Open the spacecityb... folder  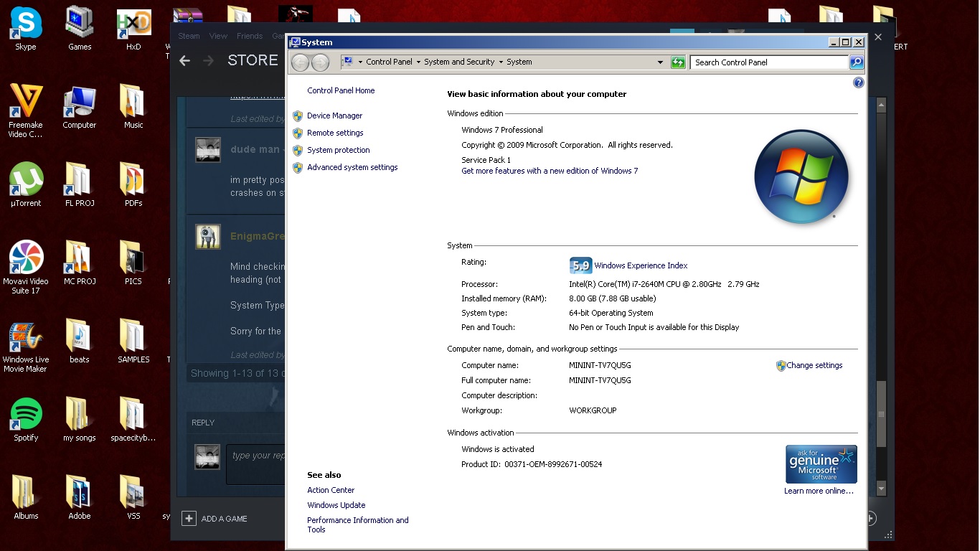click(133, 420)
